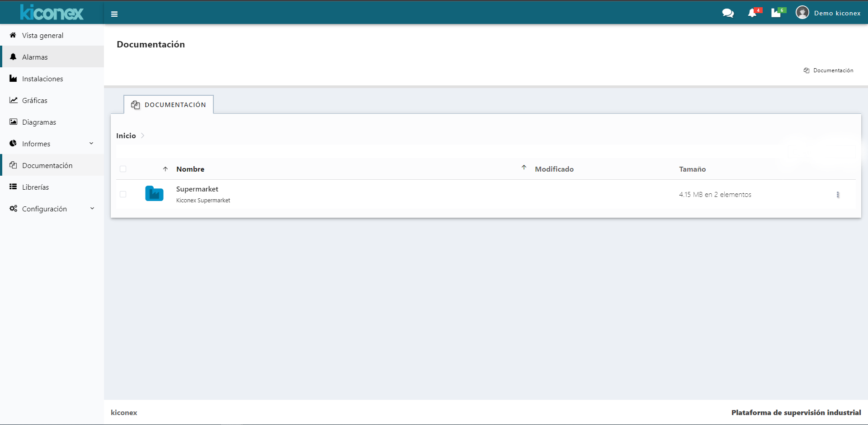
Task: Open the chat messages icon
Action: click(727, 13)
